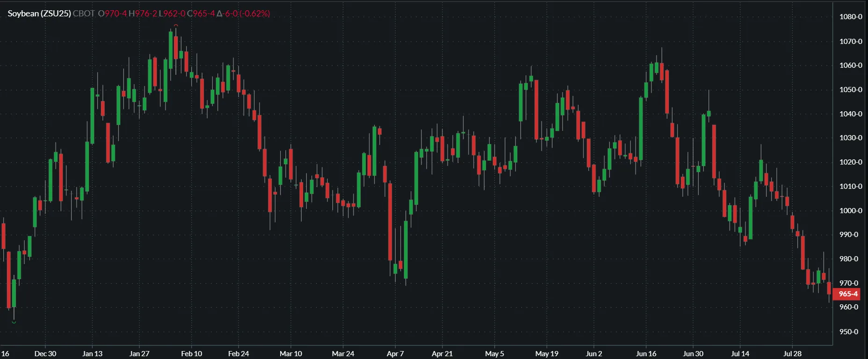Click the open value O970-4 in the header
The image size is (868, 359).
coord(112,14)
